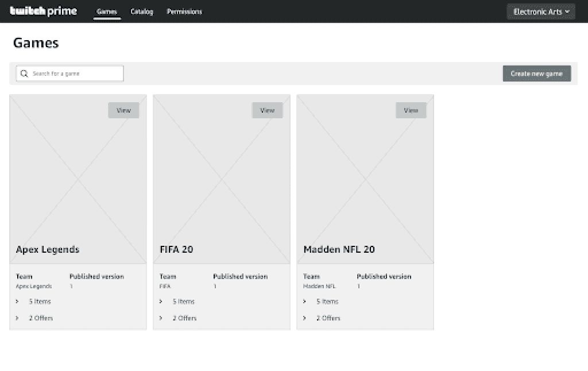Click the Games page heading

[36, 42]
